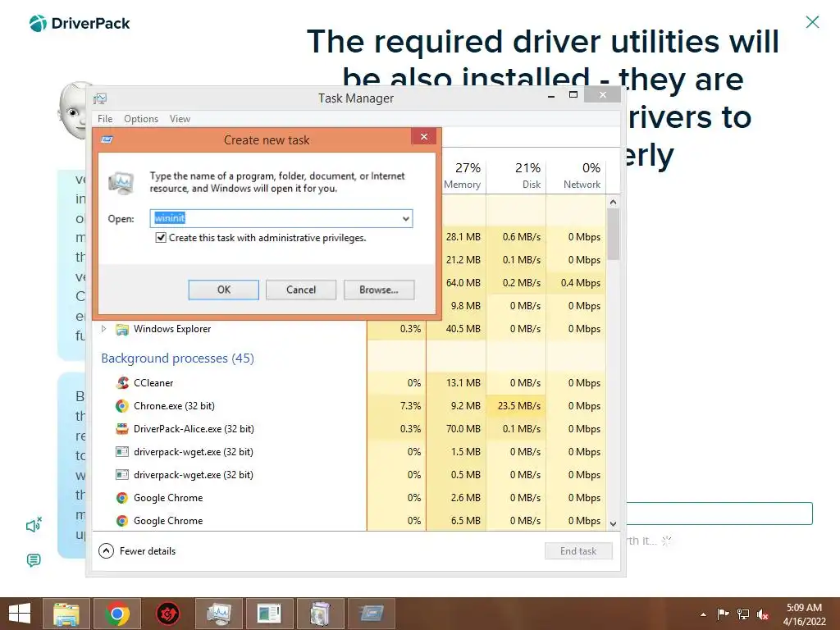The width and height of the screenshot is (840, 630).
Task: Expand the Windows Explorer process row
Action: pos(104,329)
